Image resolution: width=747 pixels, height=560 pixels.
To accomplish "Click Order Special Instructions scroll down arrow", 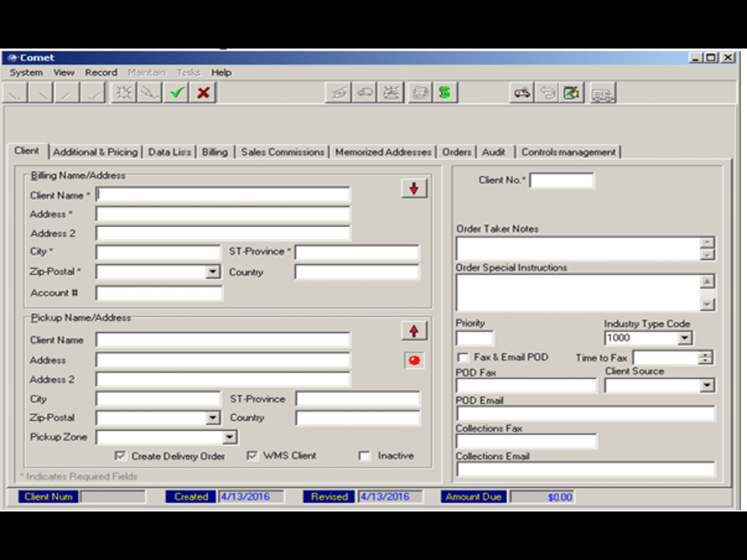I will pos(707,304).
